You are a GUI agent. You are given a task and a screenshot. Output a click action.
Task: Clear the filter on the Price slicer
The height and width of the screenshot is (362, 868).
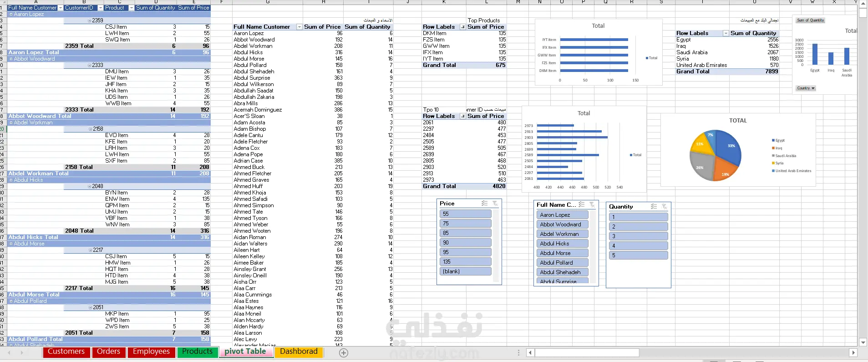point(495,204)
